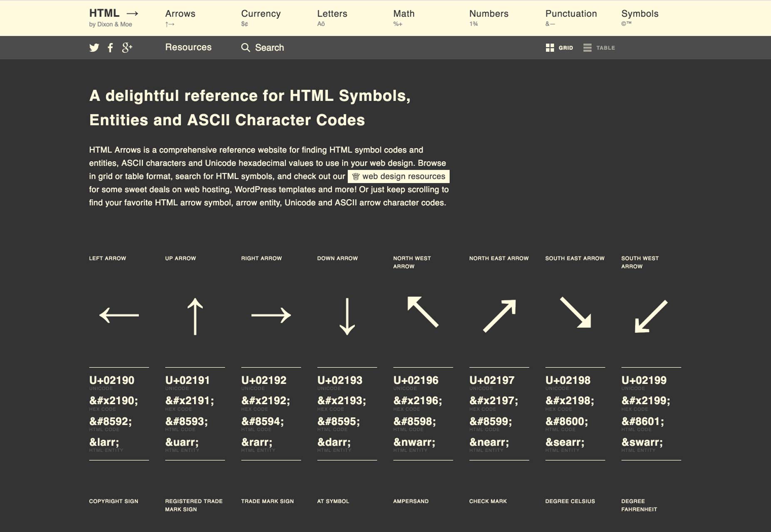Click the AMPERSAND heading
Screen dimensions: 771x532
[x=411, y=501]
